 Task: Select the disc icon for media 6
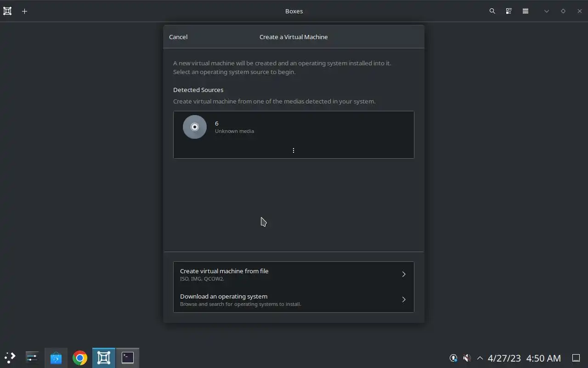click(x=195, y=127)
